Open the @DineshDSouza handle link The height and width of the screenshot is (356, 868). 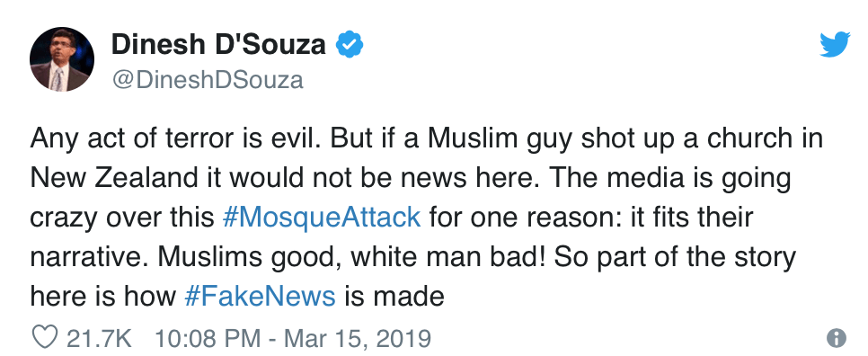pyautogui.click(x=208, y=80)
